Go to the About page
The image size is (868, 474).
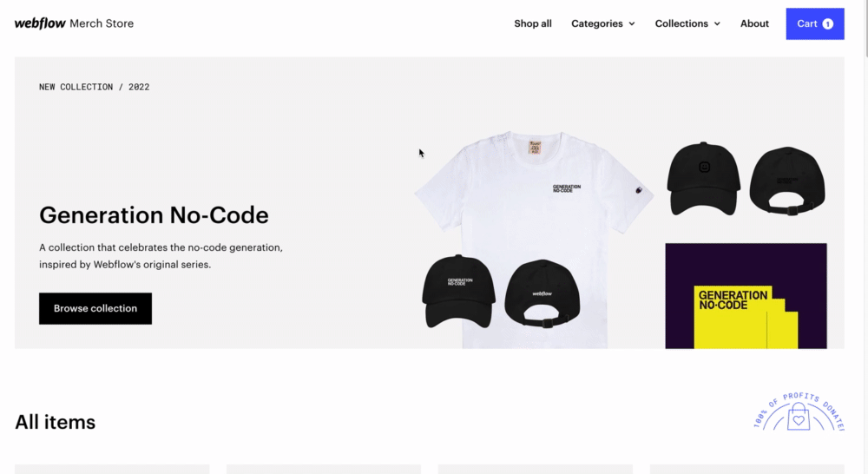click(754, 23)
